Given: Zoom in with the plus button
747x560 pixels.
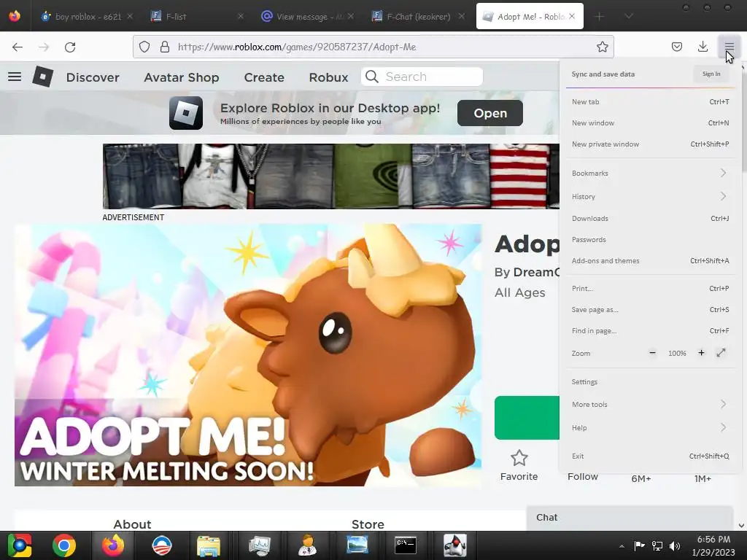Looking at the screenshot, I should [701, 353].
